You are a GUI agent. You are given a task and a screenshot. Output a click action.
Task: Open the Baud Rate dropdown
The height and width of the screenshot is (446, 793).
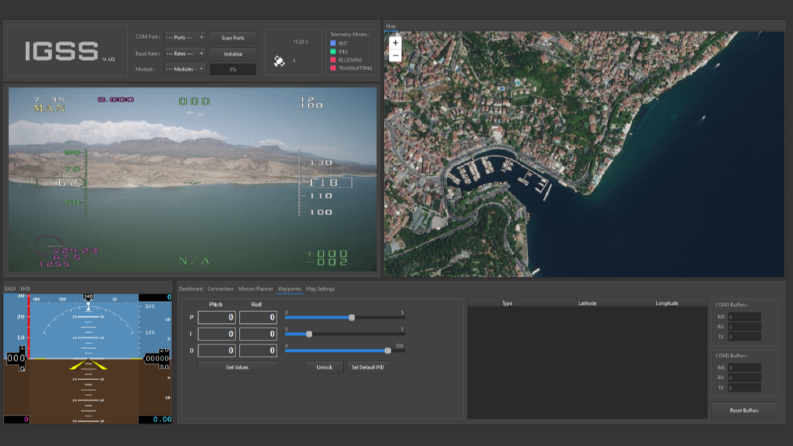click(185, 54)
